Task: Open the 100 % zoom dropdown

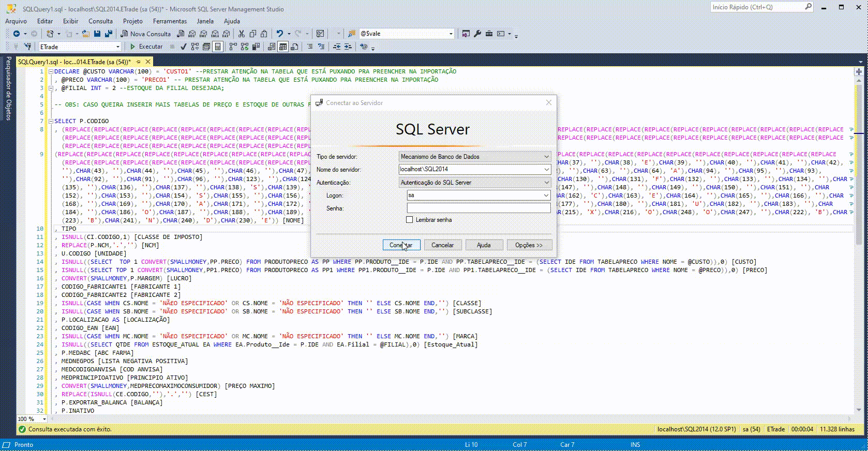Action: (x=44, y=419)
